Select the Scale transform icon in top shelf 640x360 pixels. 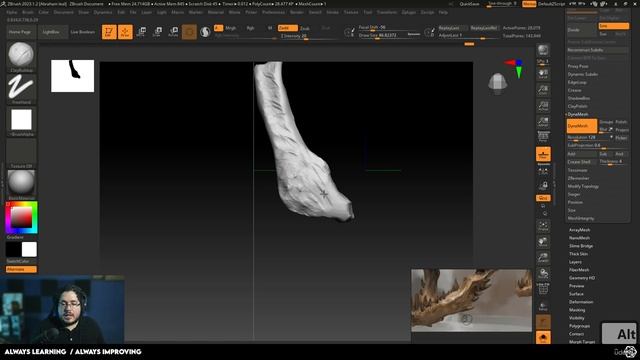coord(157,32)
